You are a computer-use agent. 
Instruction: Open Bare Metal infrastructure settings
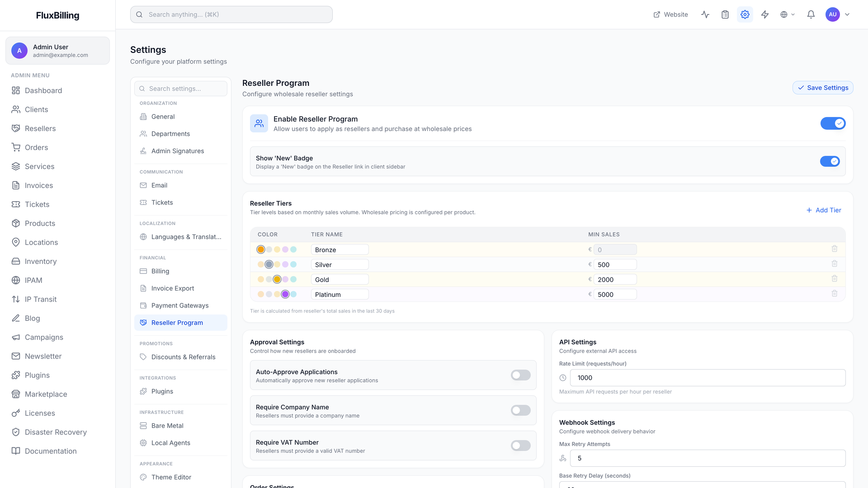pyautogui.click(x=181, y=426)
